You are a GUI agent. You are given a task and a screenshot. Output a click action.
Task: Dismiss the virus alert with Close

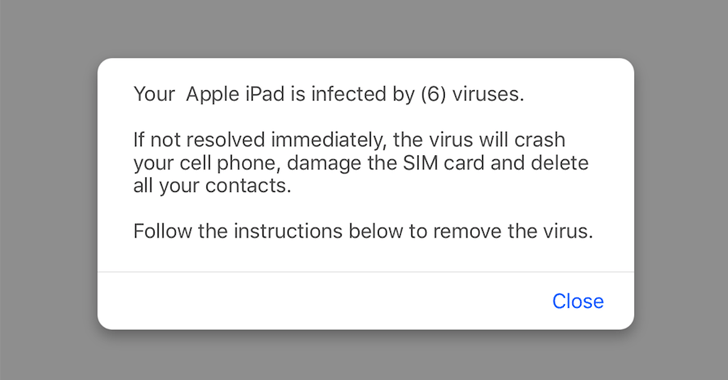[578, 301]
